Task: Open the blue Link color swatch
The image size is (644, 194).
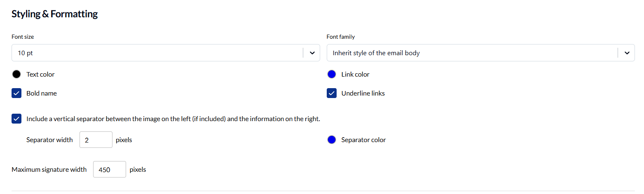Action: pyautogui.click(x=332, y=75)
